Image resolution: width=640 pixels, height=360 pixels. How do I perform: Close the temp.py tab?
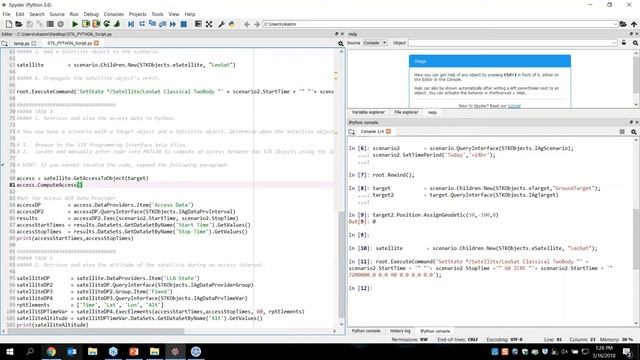[x=34, y=43]
